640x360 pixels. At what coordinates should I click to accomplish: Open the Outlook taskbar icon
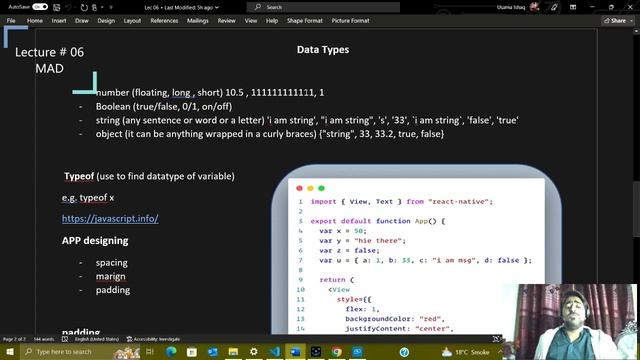tap(213, 351)
